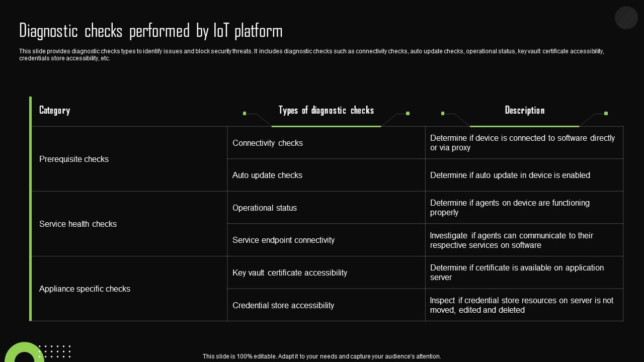Click the slide description paragraph under the title
This screenshot has width=644, height=362.
click(x=311, y=55)
